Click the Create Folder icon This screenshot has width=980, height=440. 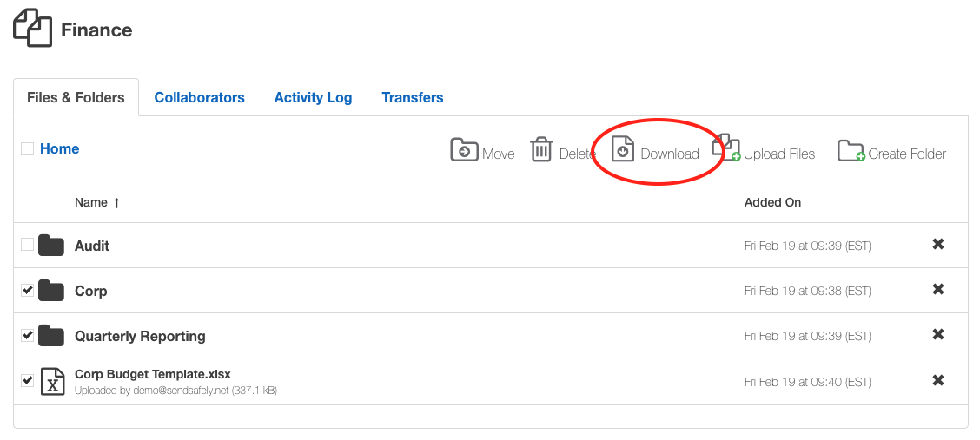pyautogui.click(x=851, y=151)
